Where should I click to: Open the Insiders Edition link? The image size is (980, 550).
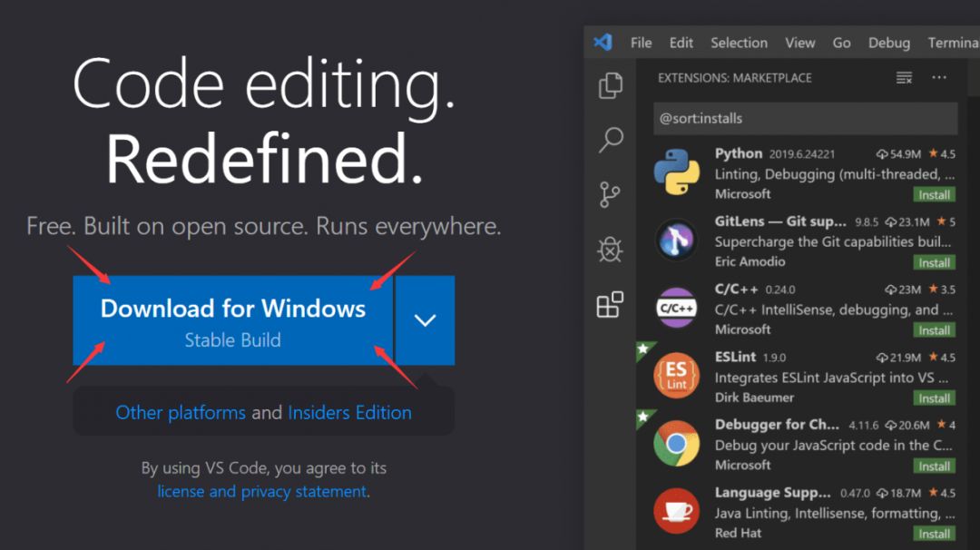click(x=349, y=412)
